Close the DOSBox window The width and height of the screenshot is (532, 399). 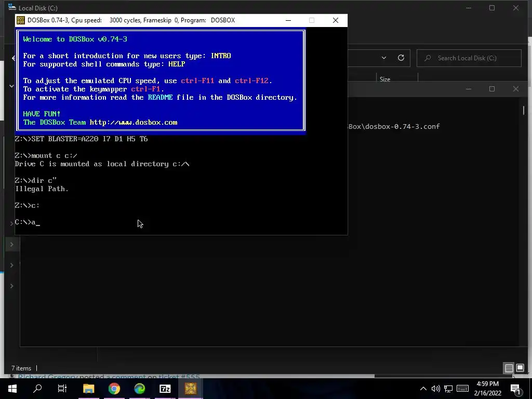point(336,20)
